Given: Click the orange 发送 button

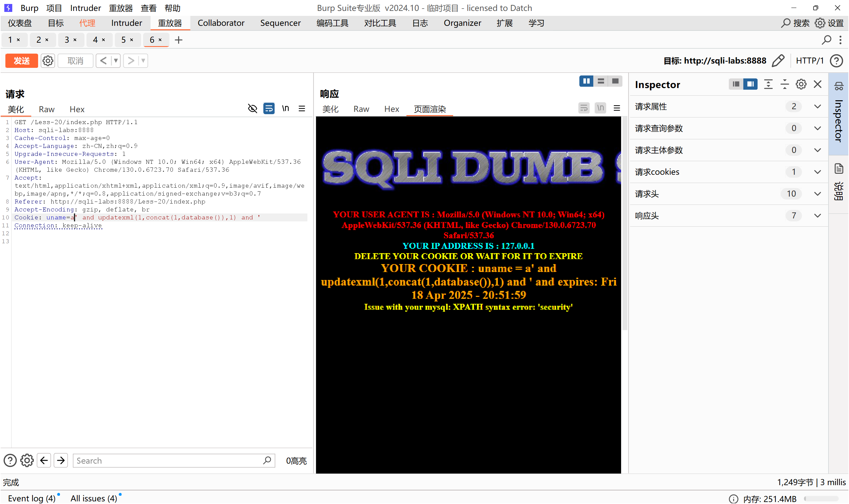Looking at the screenshot, I should pos(22,61).
